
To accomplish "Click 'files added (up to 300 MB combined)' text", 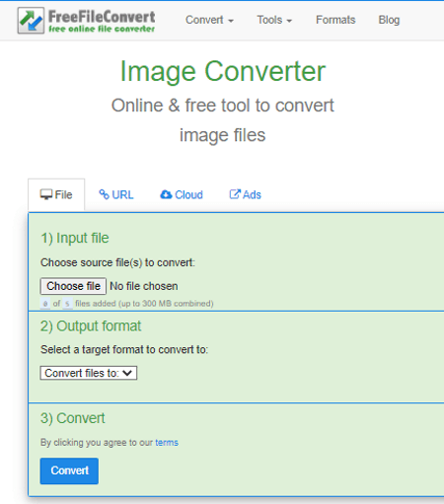I will (144, 304).
